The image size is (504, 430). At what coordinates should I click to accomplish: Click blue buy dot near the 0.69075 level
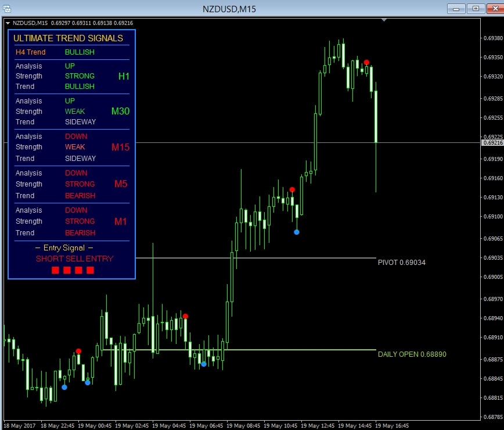point(297,232)
